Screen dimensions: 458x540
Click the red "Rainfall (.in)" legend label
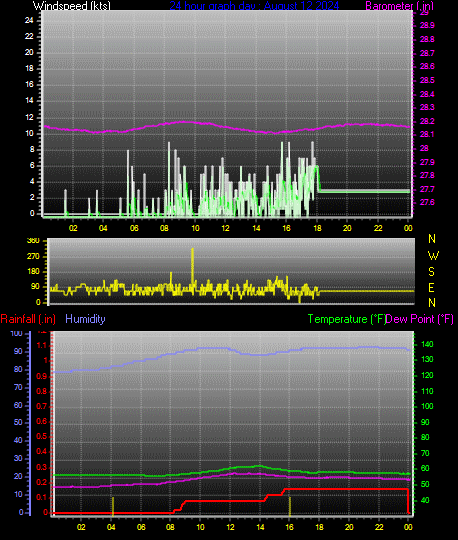pos(28,319)
